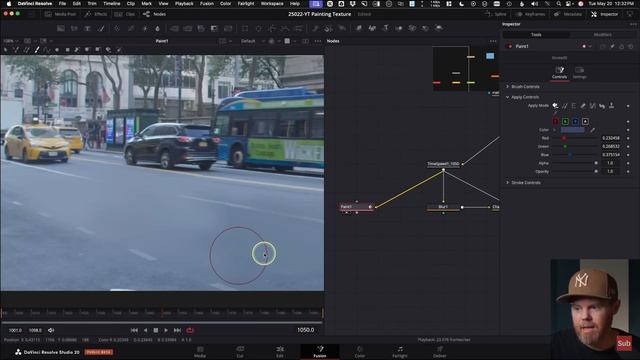Open the Spline editor panel

click(x=496, y=14)
